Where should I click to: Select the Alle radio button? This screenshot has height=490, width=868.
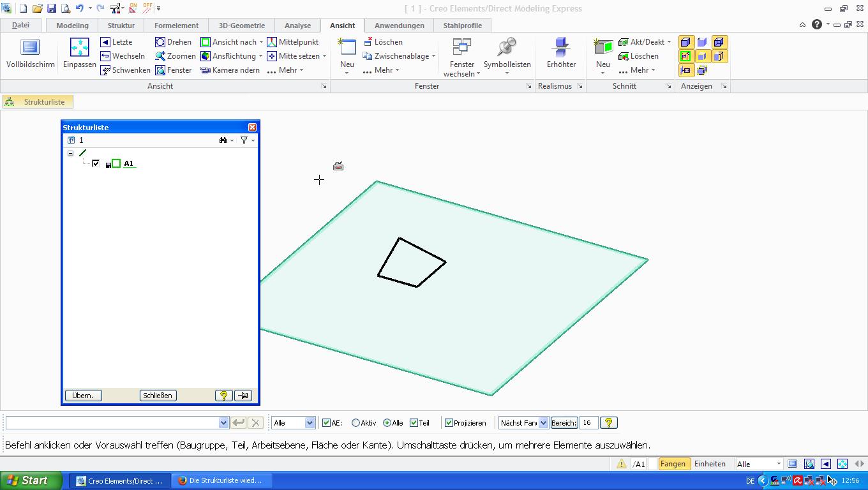tap(387, 422)
